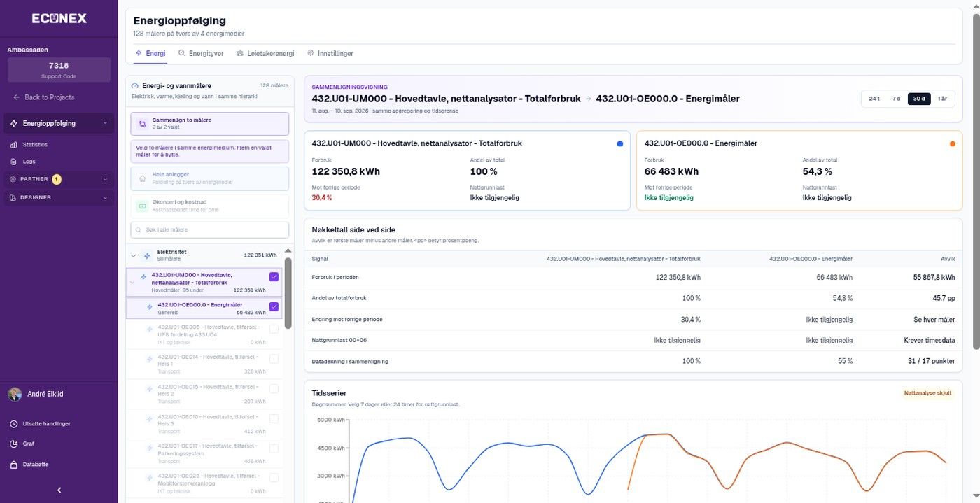Open the Statistics chart icon

(13, 145)
